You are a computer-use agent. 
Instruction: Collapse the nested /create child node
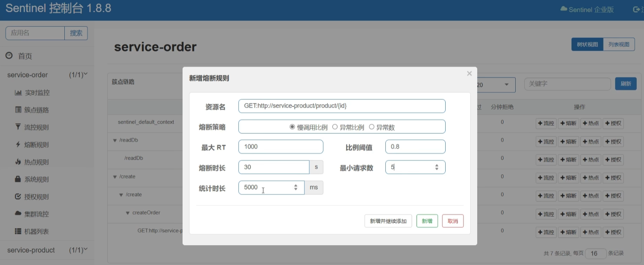pyautogui.click(x=121, y=195)
